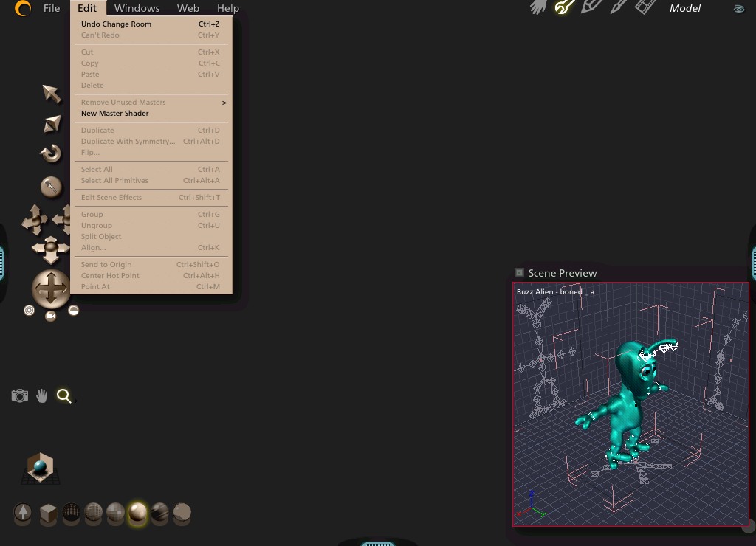Open the Storyboard room pencil icon
This screenshot has height=546, width=756.
pyautogui.click(x=591, y=7)
